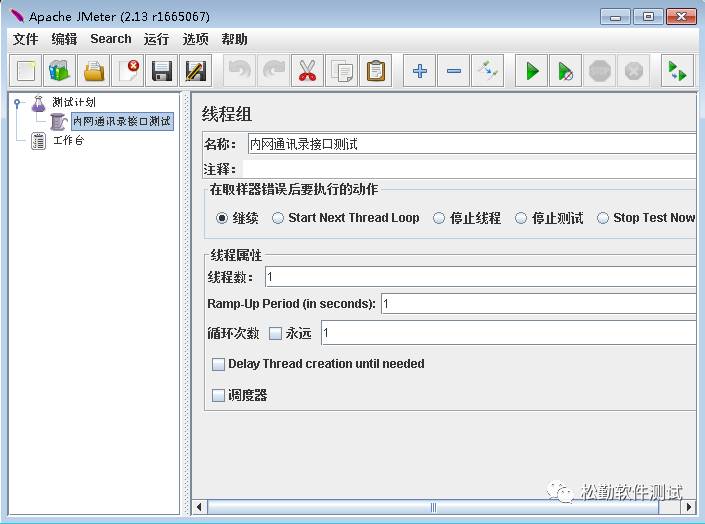Click the workbench clipboard icon
This screenshot has height=524, width=705.
coord(38,141)
